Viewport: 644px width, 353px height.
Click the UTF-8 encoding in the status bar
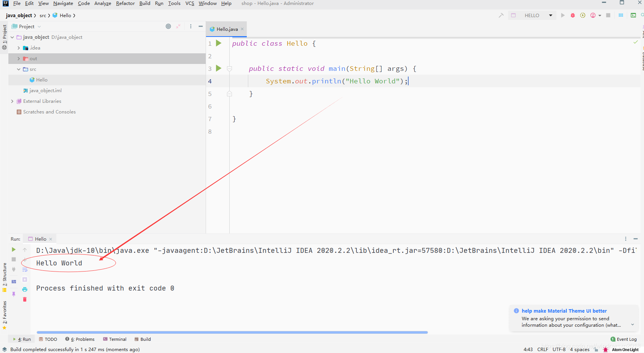coord(559,350)
